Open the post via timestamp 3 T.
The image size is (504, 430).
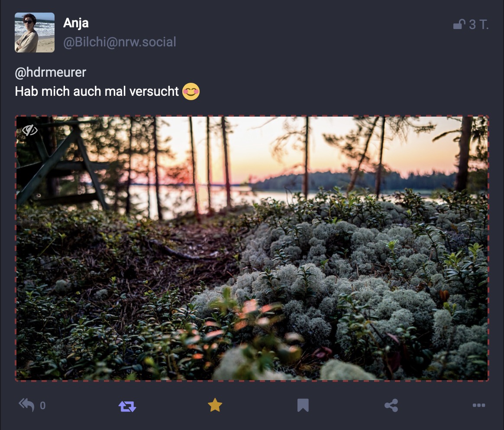pyautogui.click(x=478, y=24)
